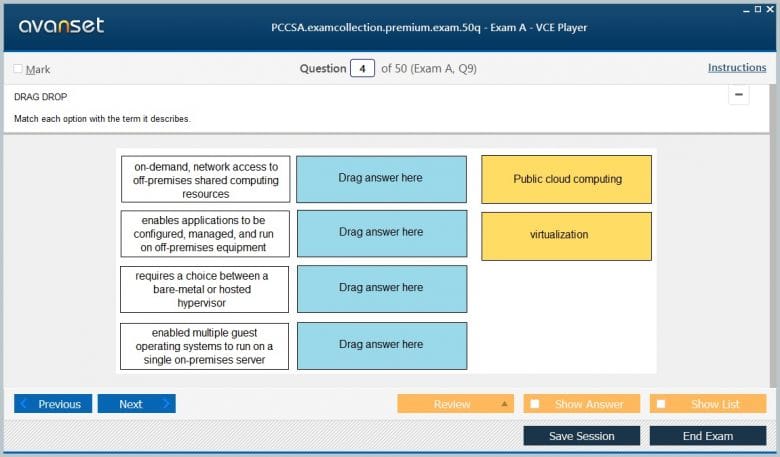Minimize the VCE Player window

746,9
